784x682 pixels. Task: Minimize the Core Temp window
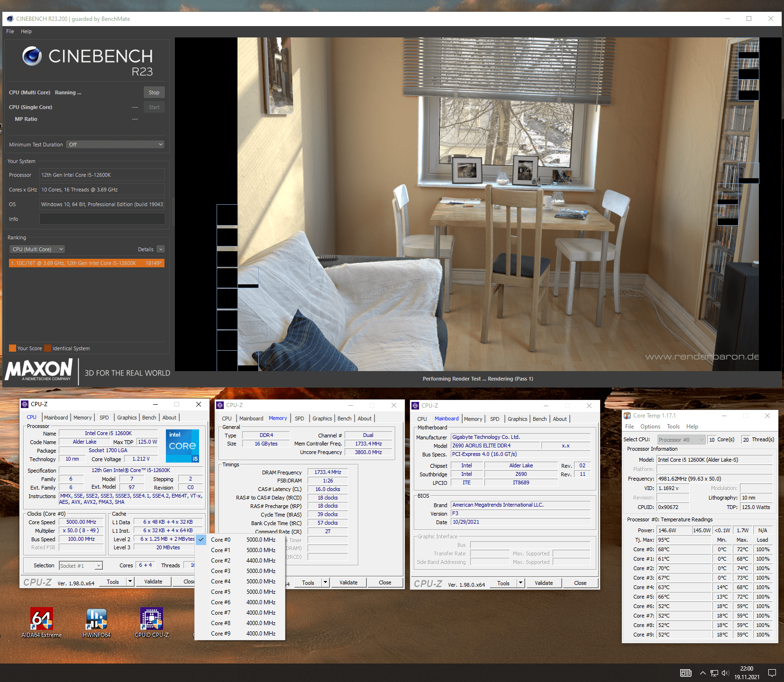tap(724, 416)
